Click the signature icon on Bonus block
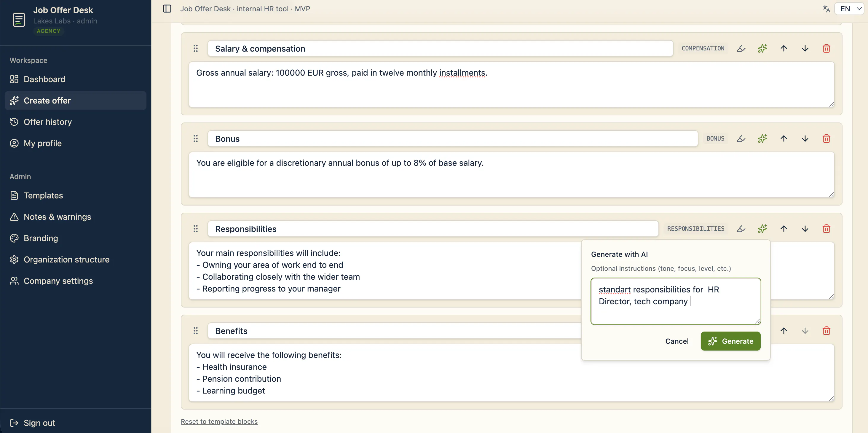Viewport: 868px width, 433px height. (741, 139)
